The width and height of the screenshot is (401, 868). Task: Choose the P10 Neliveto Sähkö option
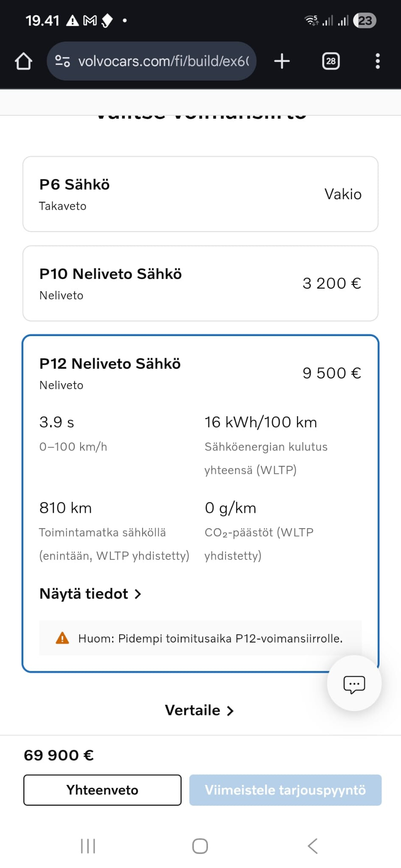(x=200, y=284)
